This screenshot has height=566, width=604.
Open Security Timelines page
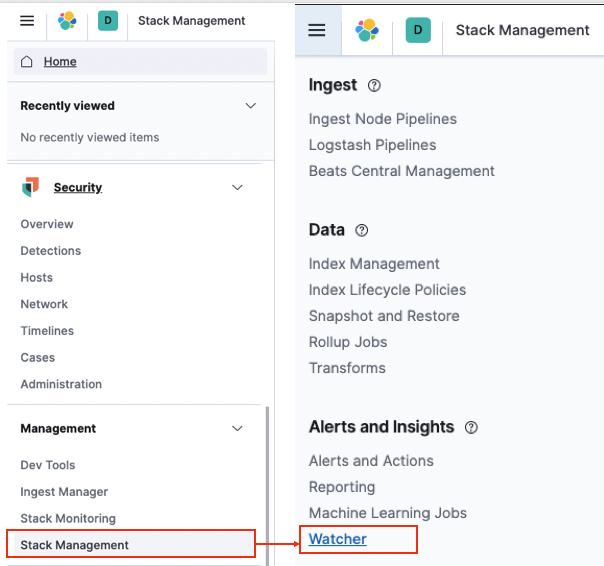point(47,331)
